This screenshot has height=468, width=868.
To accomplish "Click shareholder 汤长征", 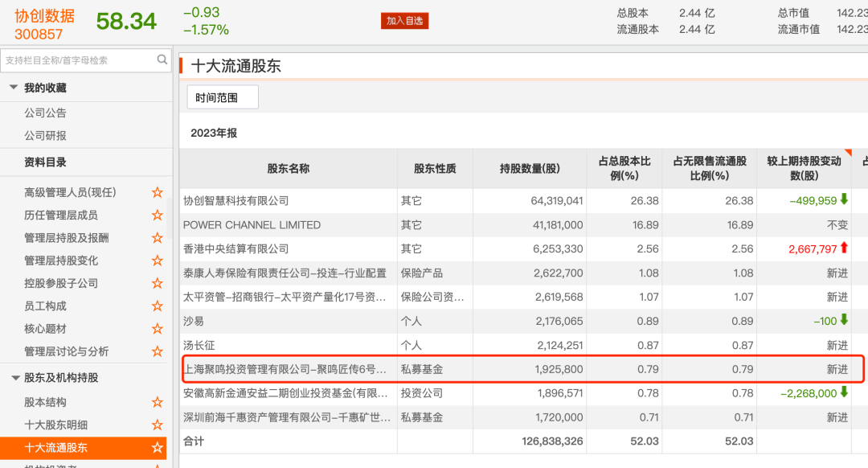I will [x=199, y=345].
